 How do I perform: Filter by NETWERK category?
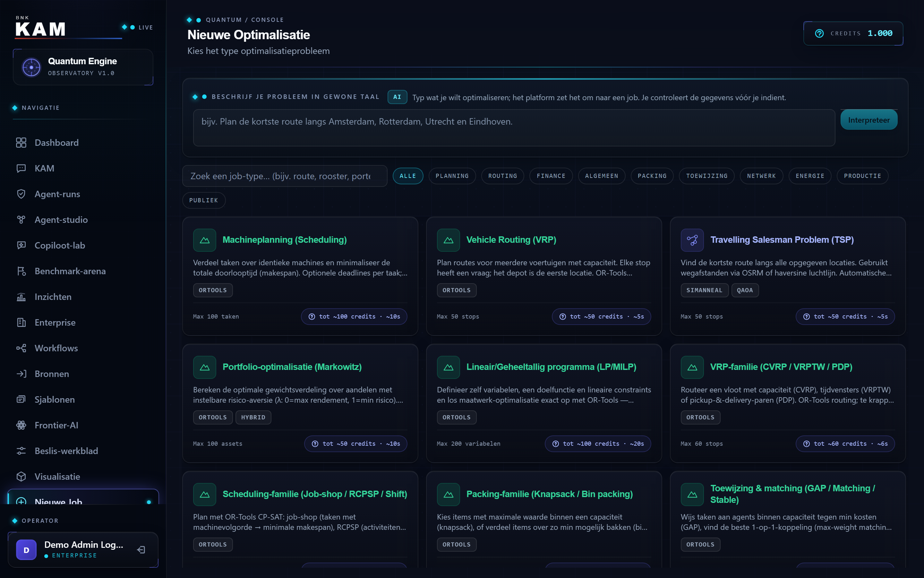tap(761, 176)
